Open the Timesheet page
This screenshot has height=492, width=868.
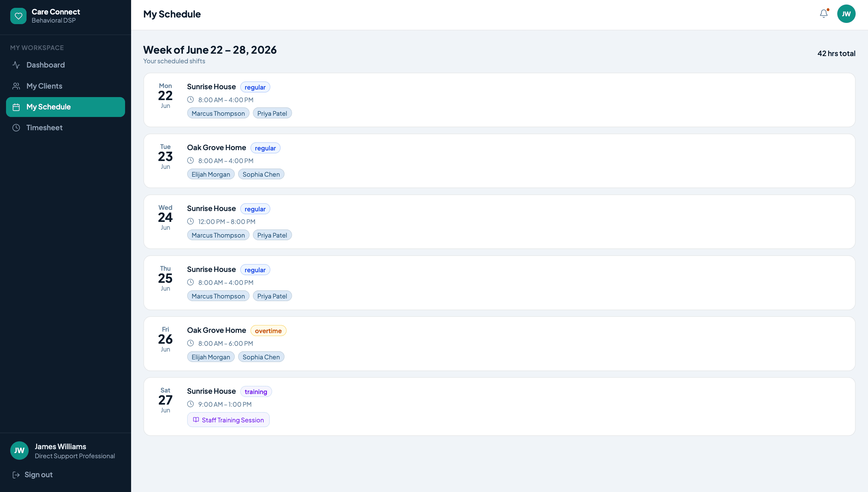(x=65, y=128)
